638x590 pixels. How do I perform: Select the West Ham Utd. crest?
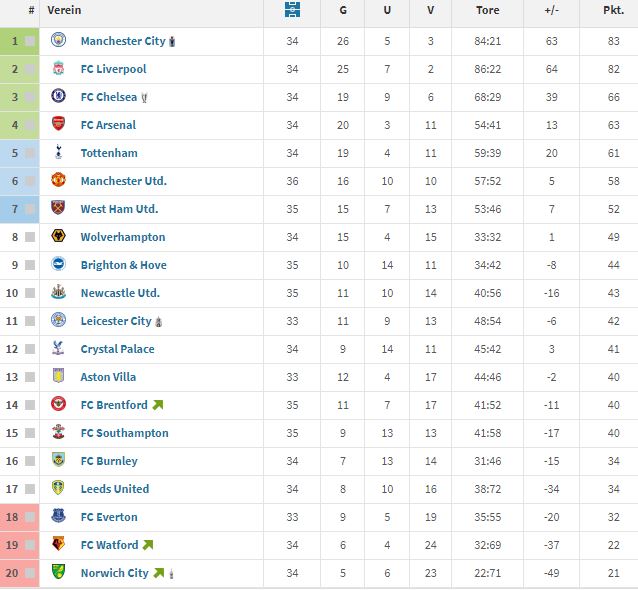(58, 208)
